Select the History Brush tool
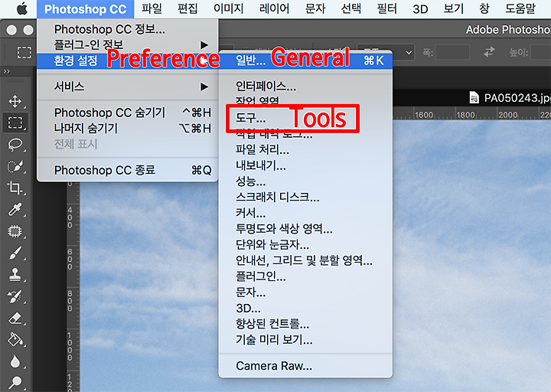This screenshot has width=551, height=392. tap(15, 296)
